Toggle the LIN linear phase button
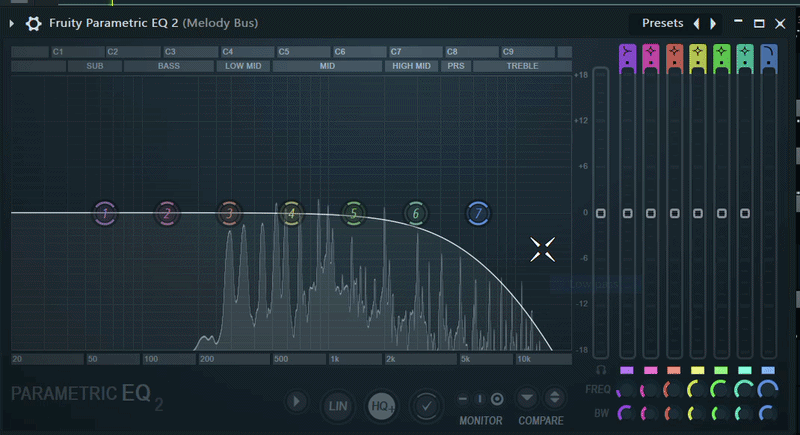Image resolution: width=800 pixels, height=435 pixels. click(x=337, y=406)
